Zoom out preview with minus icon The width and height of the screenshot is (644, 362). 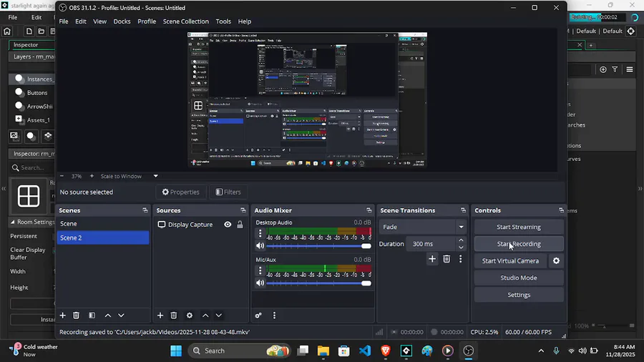[62, 176]
